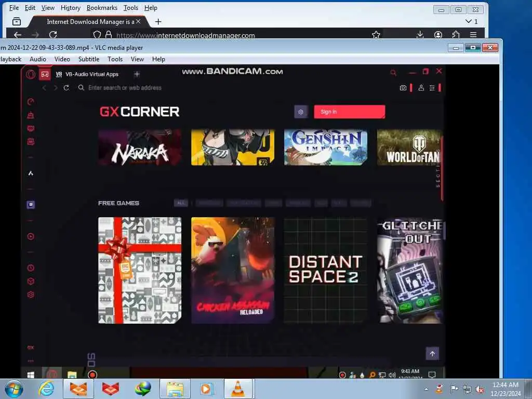
Task: Add a new Opera GX tab with the plus
Action: coord(137,74)
